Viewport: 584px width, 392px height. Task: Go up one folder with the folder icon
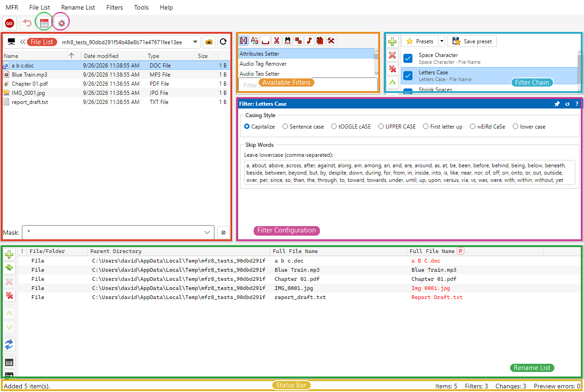209,42
